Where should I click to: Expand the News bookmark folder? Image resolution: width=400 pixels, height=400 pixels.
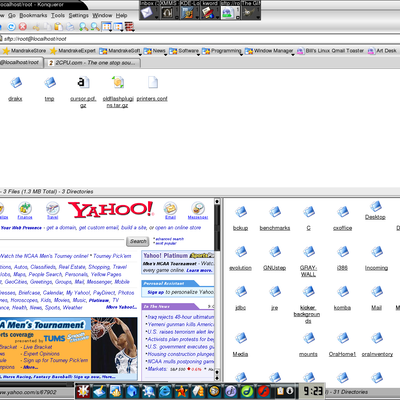(x=155, y=51)
